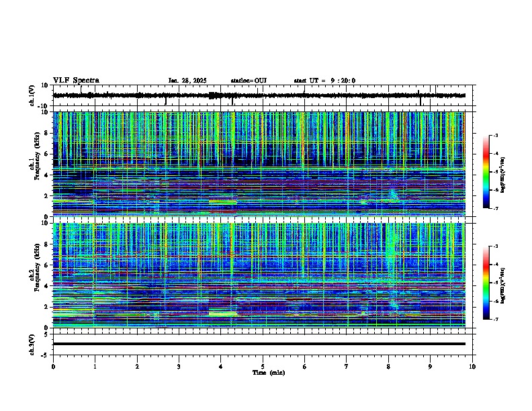Click "-3" on the ch.2 colour bar scale

click(495, 246)
